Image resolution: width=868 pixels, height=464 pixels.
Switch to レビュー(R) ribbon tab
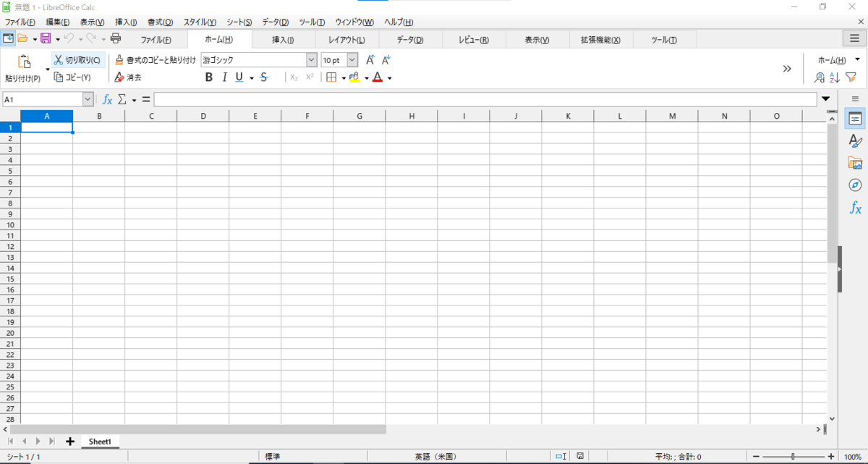coord(474,39)
